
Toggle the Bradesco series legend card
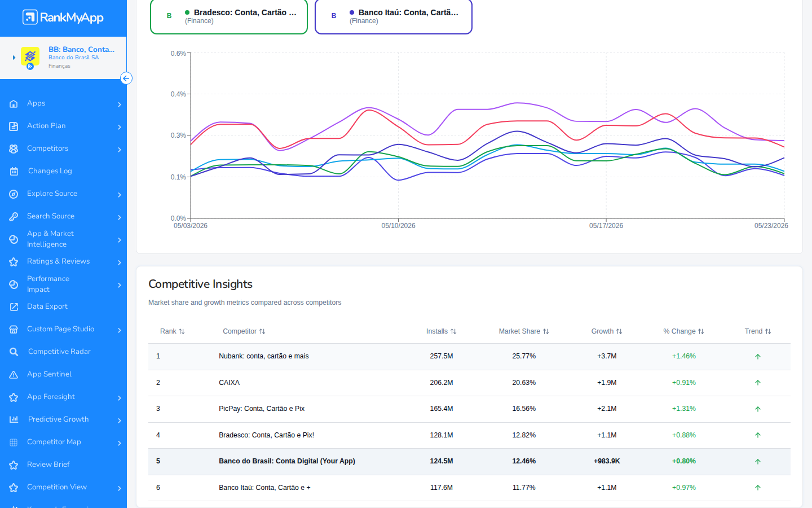[229, 16]
